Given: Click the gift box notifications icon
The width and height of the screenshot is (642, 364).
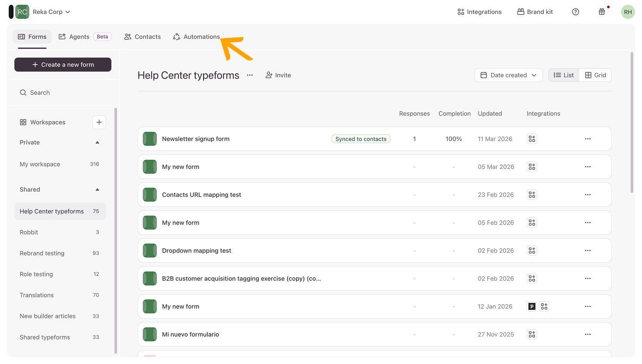Looking at the screenshot, I should pyautogui.click(x=602, y=12).
